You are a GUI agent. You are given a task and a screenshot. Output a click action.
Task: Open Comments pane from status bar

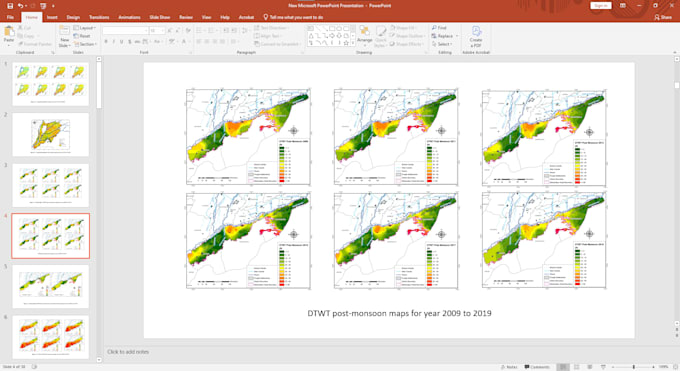537,367
